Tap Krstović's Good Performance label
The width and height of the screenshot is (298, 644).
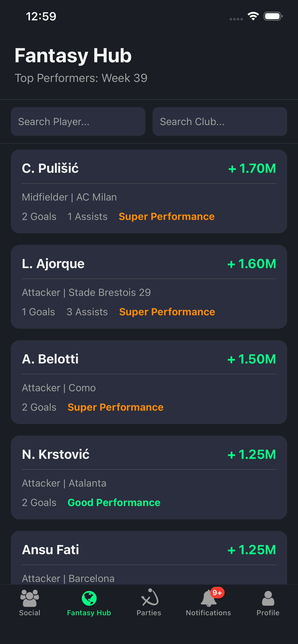point(114,502)
